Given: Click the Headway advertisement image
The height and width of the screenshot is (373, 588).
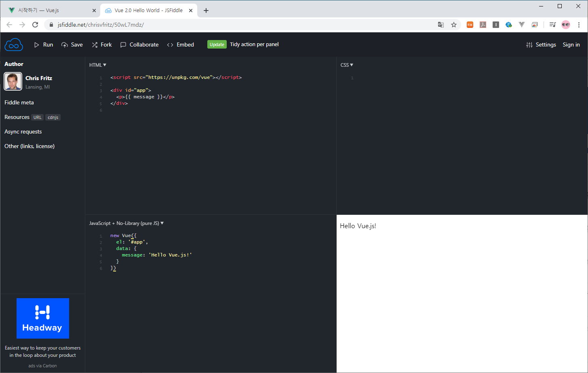Looking at the screenshot, I should click(x=43, y=318).
